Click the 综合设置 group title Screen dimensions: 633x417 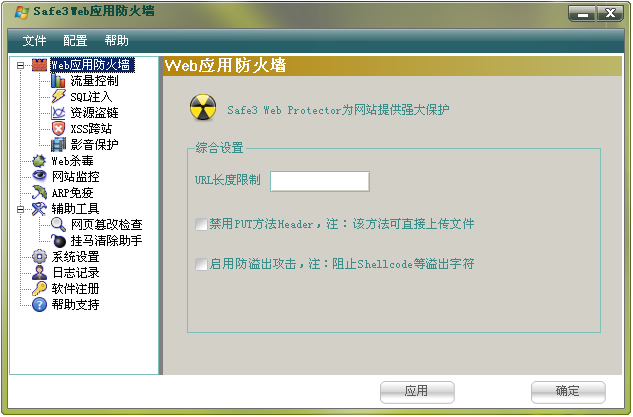tap(219, 148)
